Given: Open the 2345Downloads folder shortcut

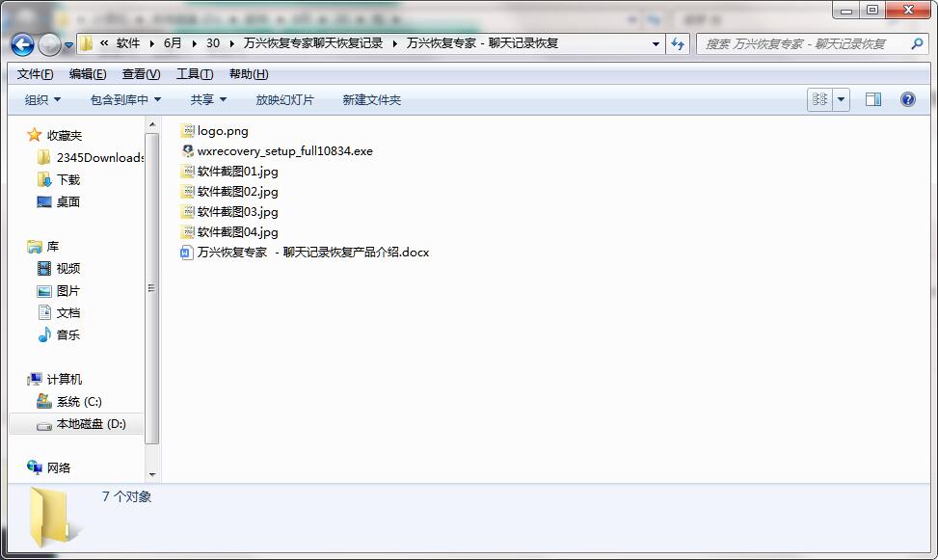Looking at the screenshot, I should click(99, 158).
